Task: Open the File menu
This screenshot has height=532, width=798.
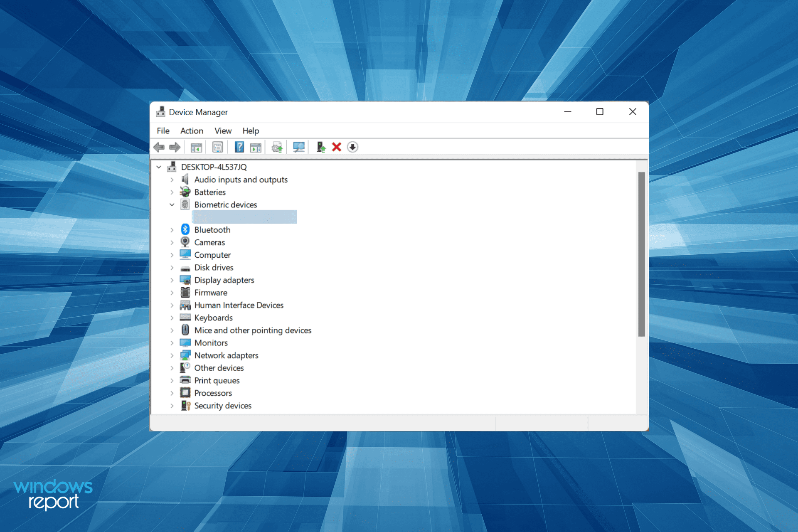Action: (163, 131)
